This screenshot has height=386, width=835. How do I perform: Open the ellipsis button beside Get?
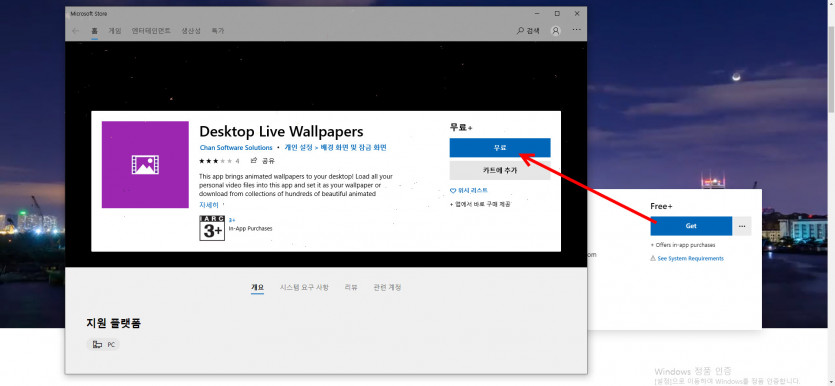[742, 226]
